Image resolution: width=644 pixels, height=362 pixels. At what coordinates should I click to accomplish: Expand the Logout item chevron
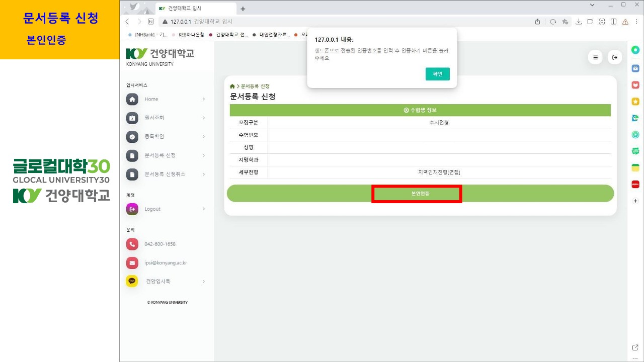[x=204, y=209]
